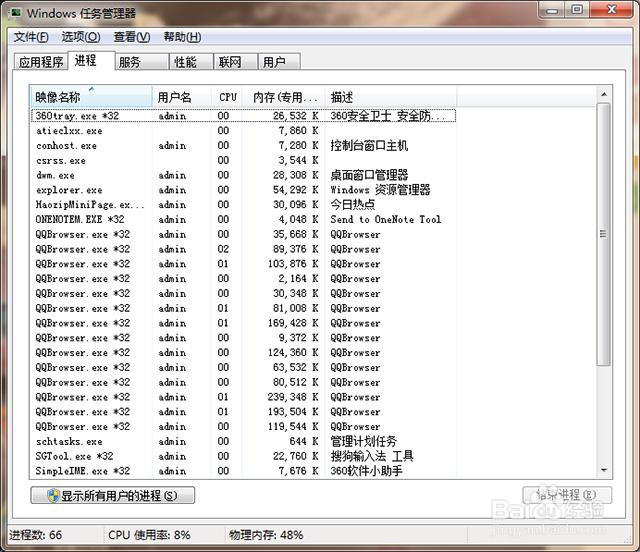Open the 选项(O) menu
This screenshot has height=552, width=640.
tap(81, 37)
